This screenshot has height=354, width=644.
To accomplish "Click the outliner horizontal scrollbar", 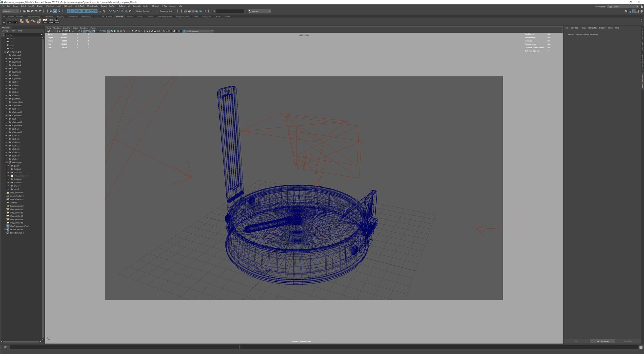I will click(x=21, y=341).
